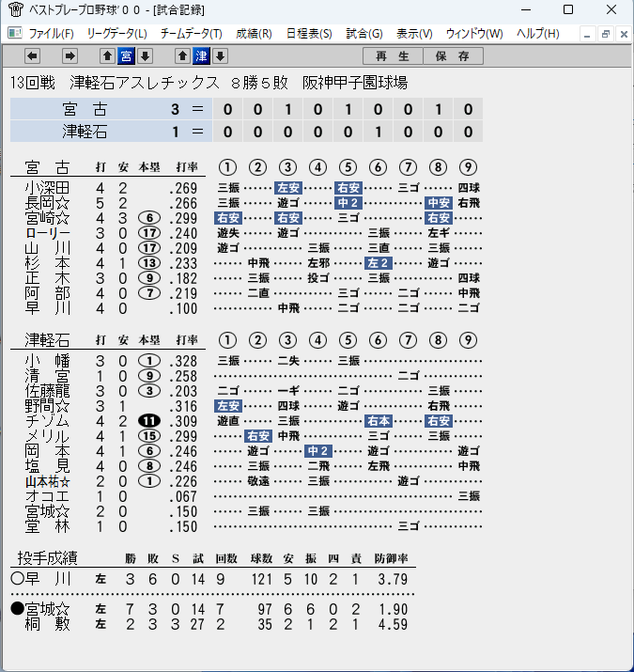
Task: Click the left arrow previous game icon
Action: coord(33,55)
